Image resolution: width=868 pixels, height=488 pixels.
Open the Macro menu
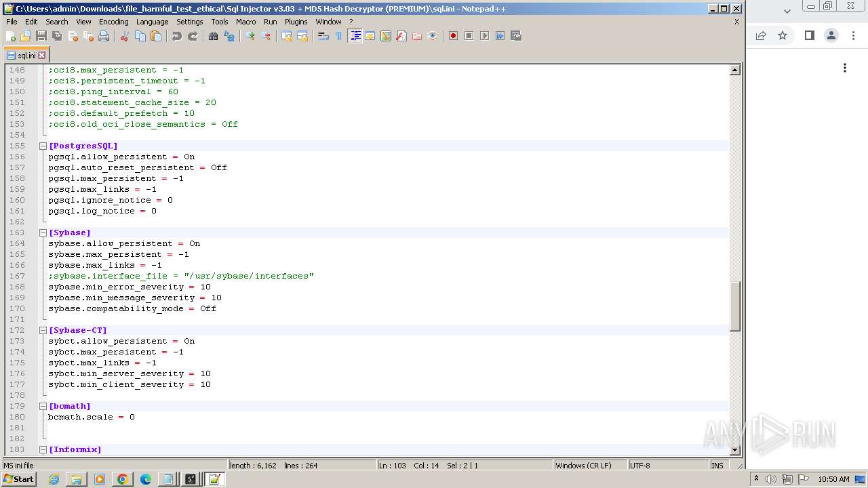pos(245,22)
